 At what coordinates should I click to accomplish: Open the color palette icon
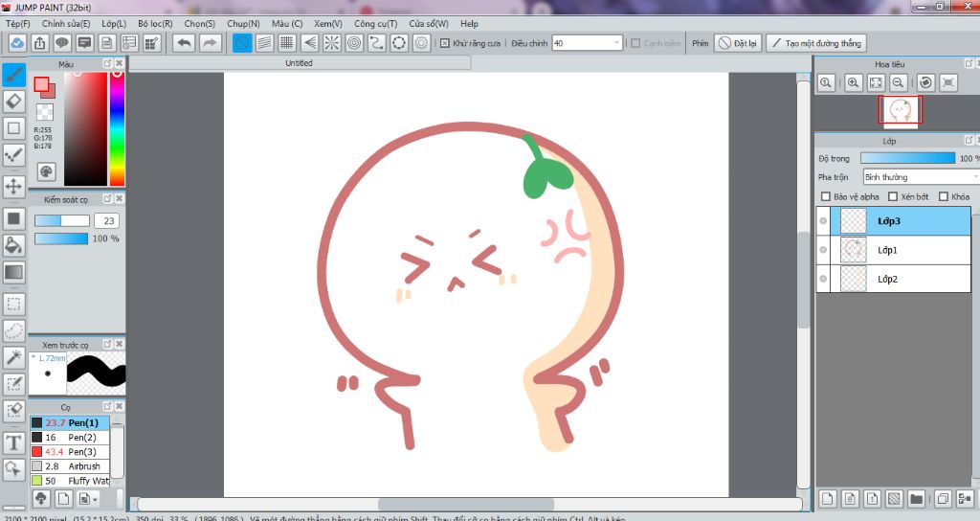point(46,171)
